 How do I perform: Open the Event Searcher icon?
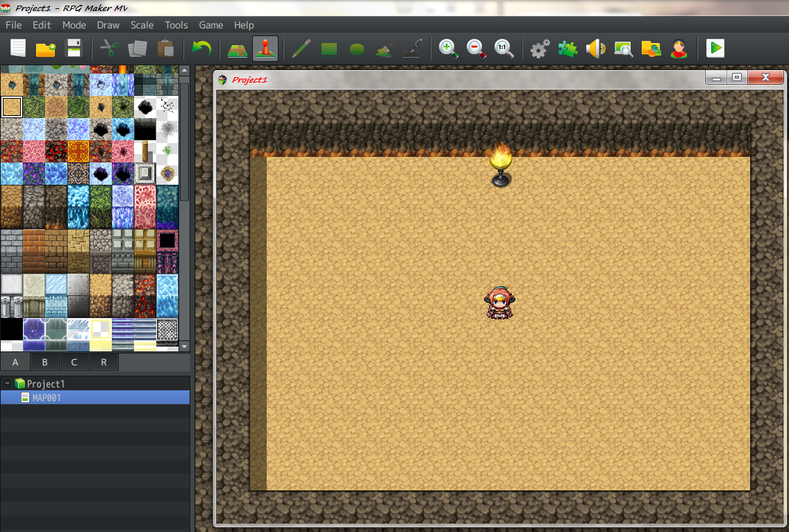pyautogui.click(x=624, y=49)
